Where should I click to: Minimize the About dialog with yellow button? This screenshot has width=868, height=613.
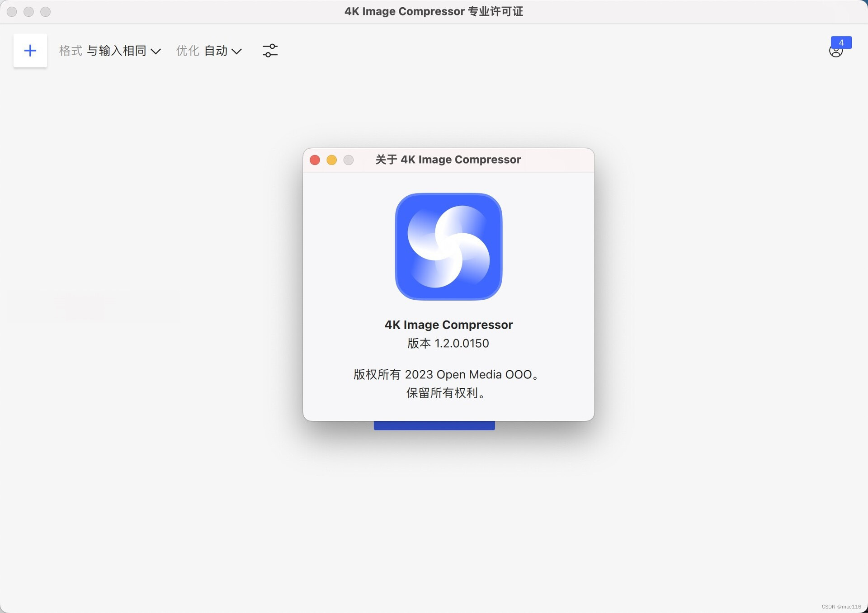click(x=332, y=160)
